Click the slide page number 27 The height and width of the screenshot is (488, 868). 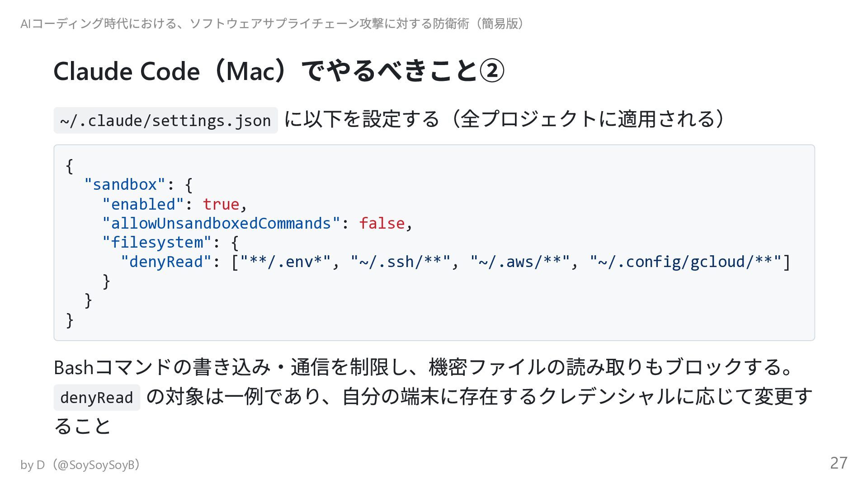pos(838,463)
